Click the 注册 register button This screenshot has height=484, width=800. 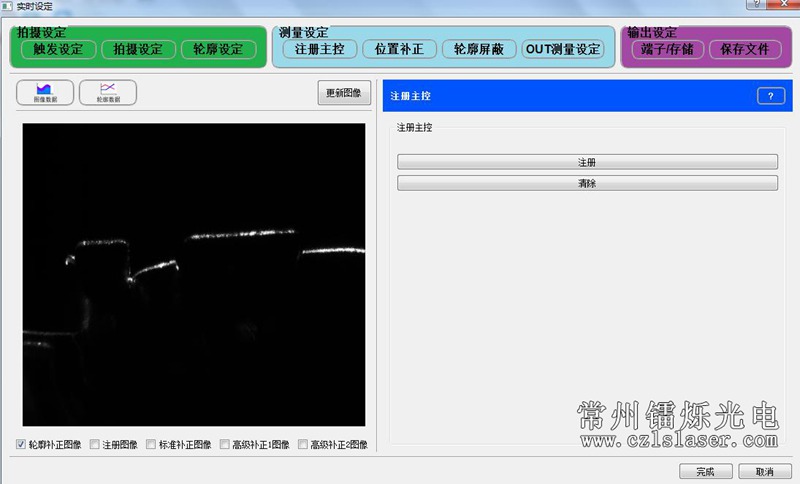[x=587, y=161]
